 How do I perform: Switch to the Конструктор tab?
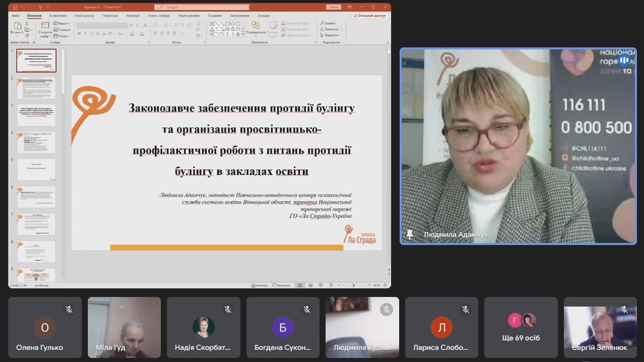[x=84, y=16]
